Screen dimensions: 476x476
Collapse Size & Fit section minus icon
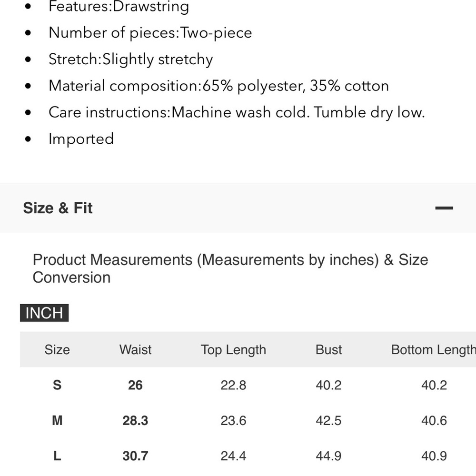[x=444, y=208]
